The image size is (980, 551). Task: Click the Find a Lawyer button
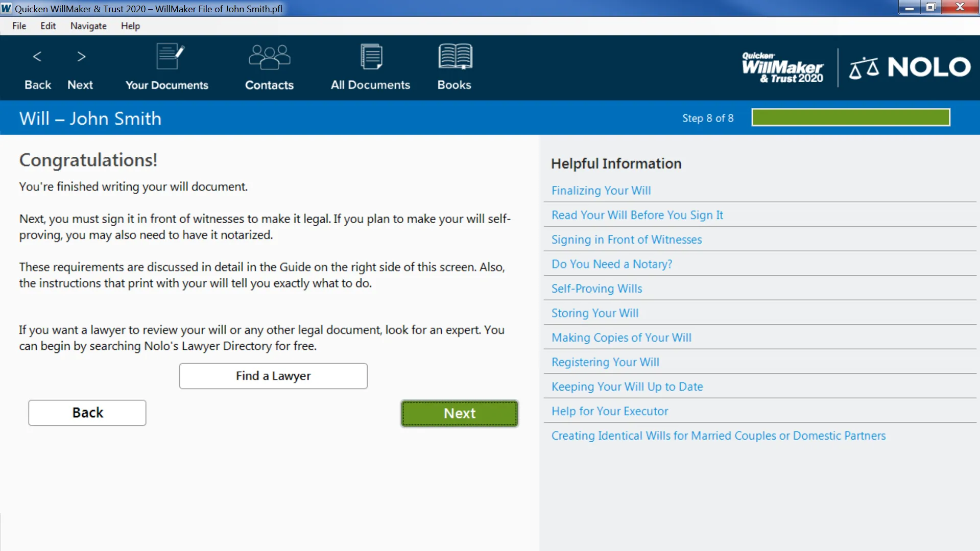(x=273, y=376)
